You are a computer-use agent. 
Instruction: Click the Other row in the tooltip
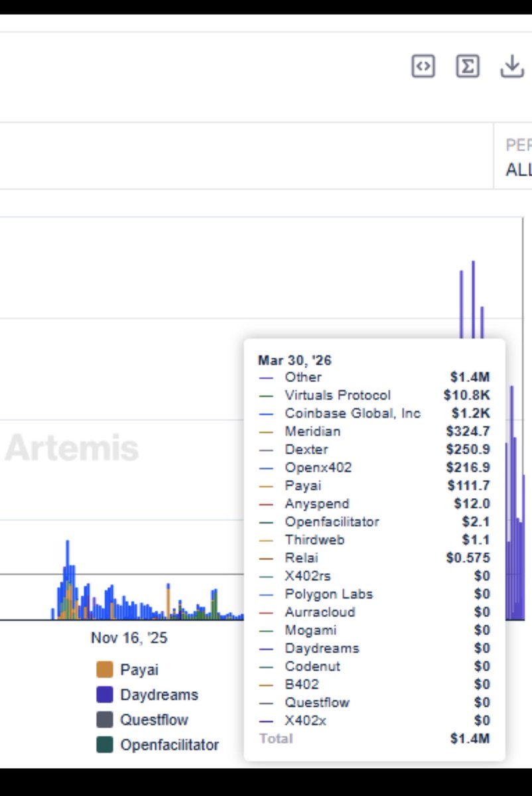click(374, 377)
